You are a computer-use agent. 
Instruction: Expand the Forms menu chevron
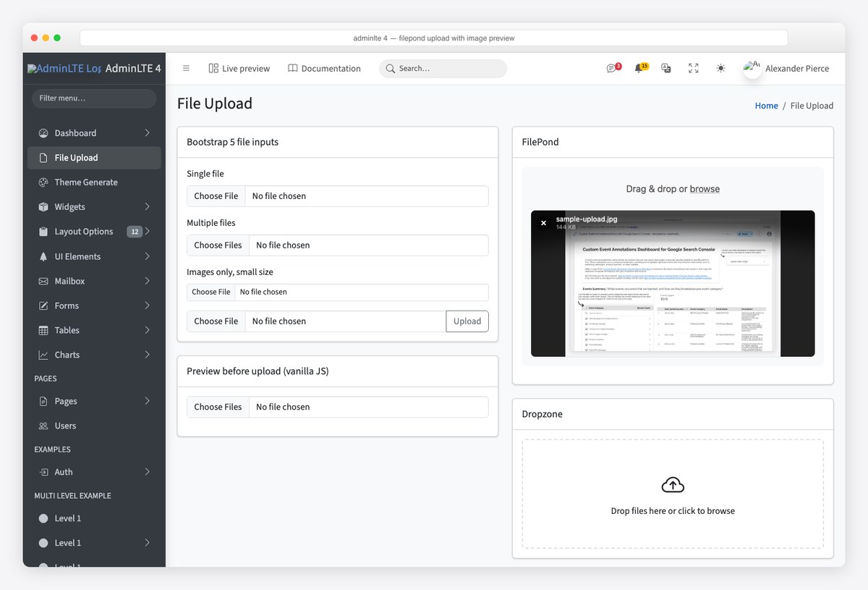point(147,305)
